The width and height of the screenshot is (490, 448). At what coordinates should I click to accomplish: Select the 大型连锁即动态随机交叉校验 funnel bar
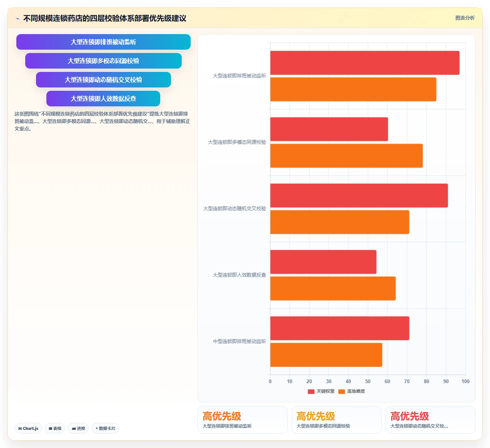click(103, 80)
